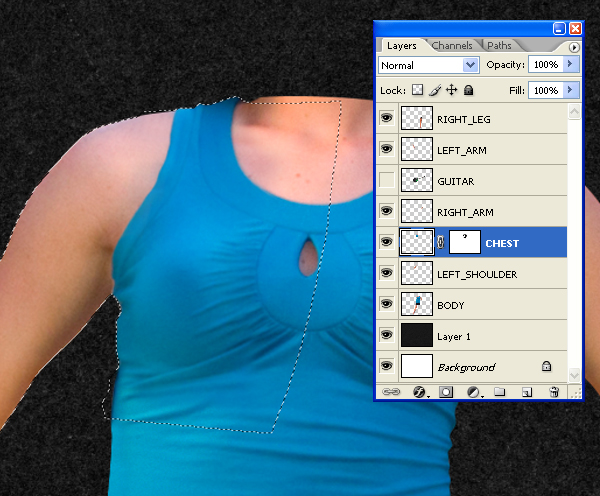Open the Fill slider arrow
This screenshot has height=496, width=600.
coord(570,90)
